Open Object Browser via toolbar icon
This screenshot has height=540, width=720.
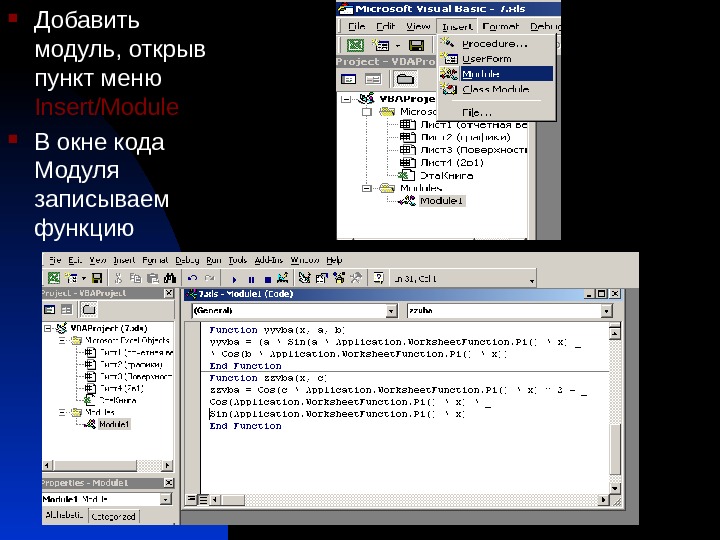point(339,278)
